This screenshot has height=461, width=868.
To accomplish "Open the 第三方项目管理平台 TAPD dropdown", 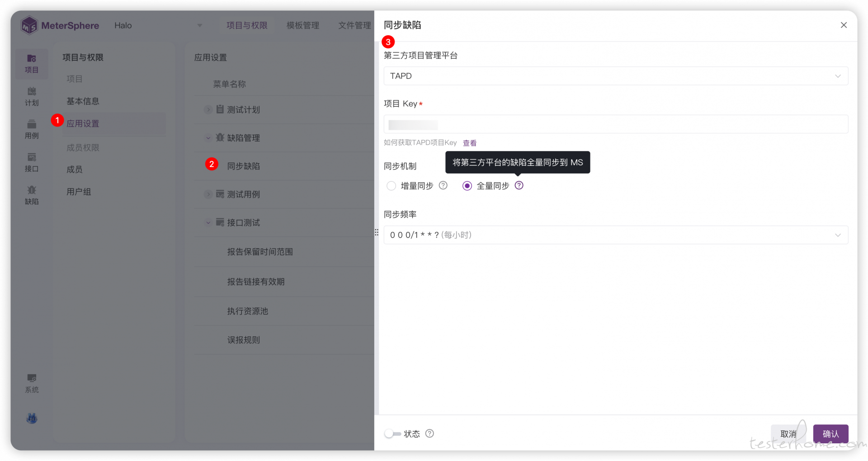I will pos(616,76).
